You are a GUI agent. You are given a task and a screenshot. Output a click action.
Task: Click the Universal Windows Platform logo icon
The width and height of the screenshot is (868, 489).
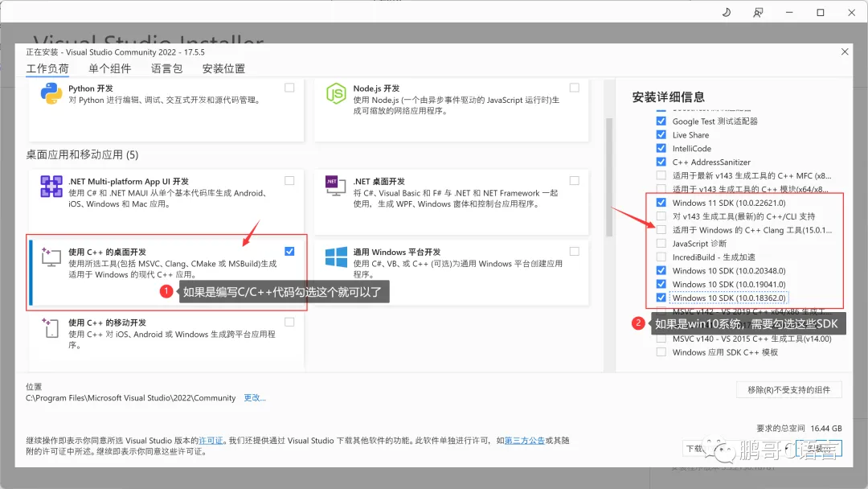(336, 257)
